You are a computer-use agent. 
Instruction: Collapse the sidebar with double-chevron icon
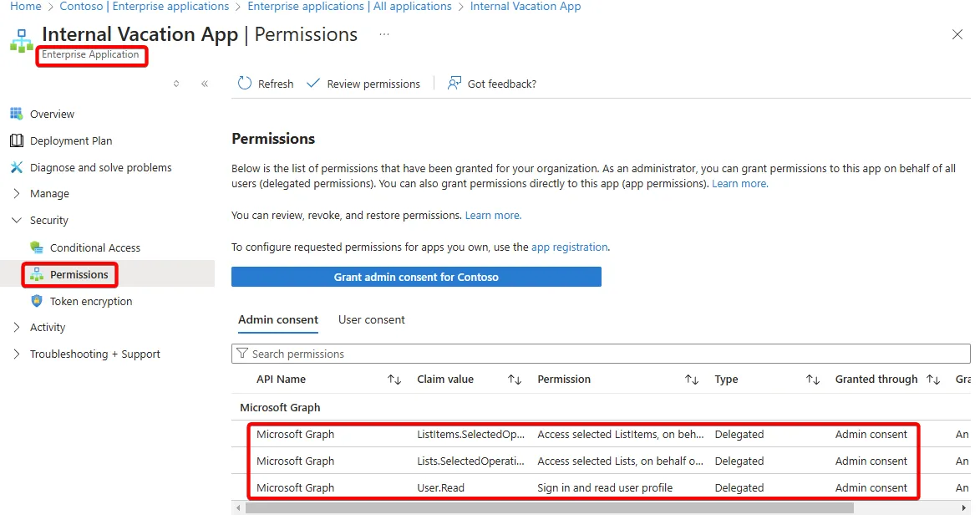tap(205, 84)
